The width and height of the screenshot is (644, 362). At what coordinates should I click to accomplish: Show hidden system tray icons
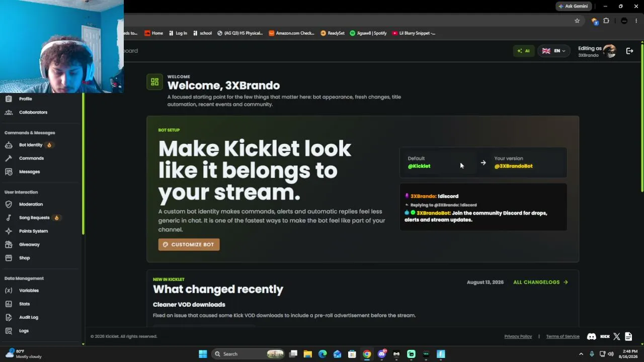point(581,354)
